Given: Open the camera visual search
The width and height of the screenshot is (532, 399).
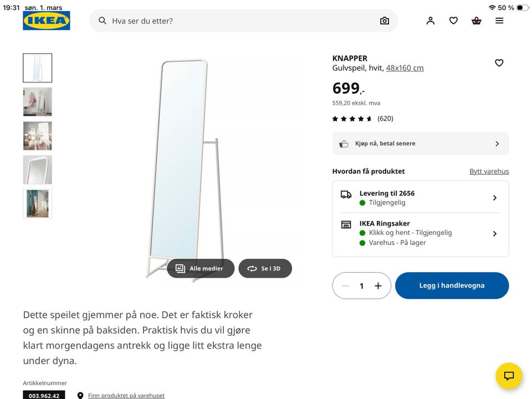Looking at the screenshot, I should [385, 21].
